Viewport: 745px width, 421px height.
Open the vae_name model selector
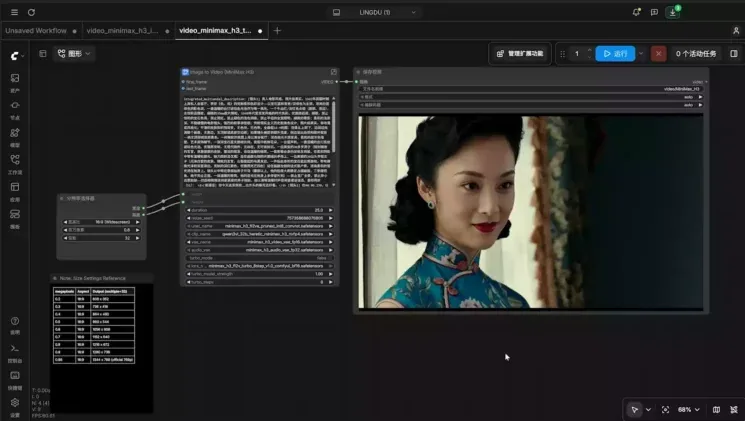(x=259, y=242)
